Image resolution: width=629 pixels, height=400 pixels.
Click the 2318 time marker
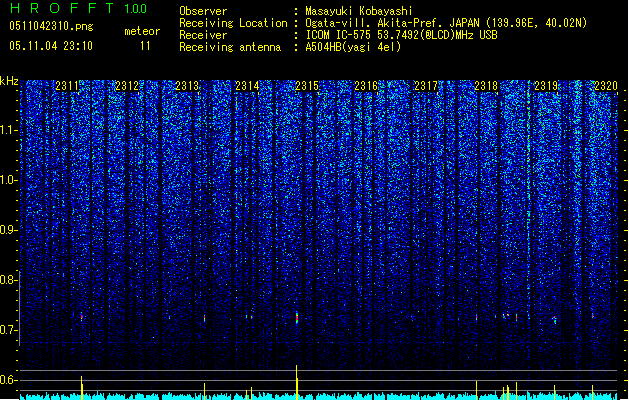coord(486,86)
